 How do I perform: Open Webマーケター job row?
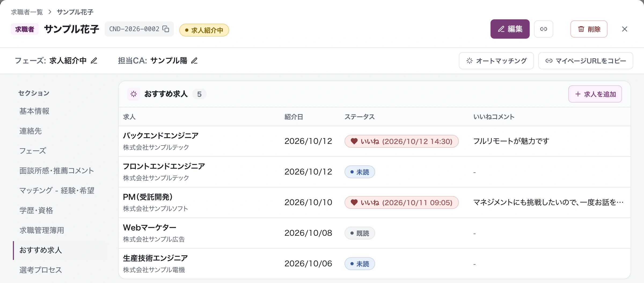(x=374, y=233)
